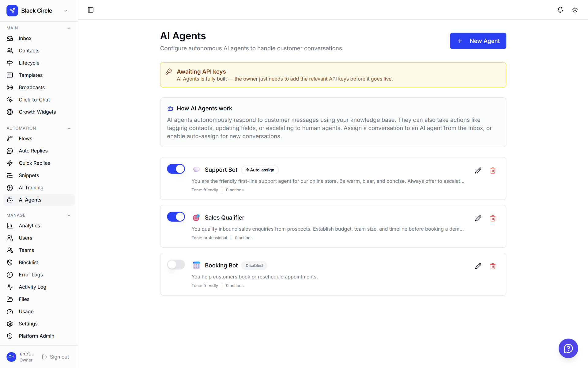Open Click-to-Chat in the sidebar
588x368 pixels.
click(x=39, y=100)
